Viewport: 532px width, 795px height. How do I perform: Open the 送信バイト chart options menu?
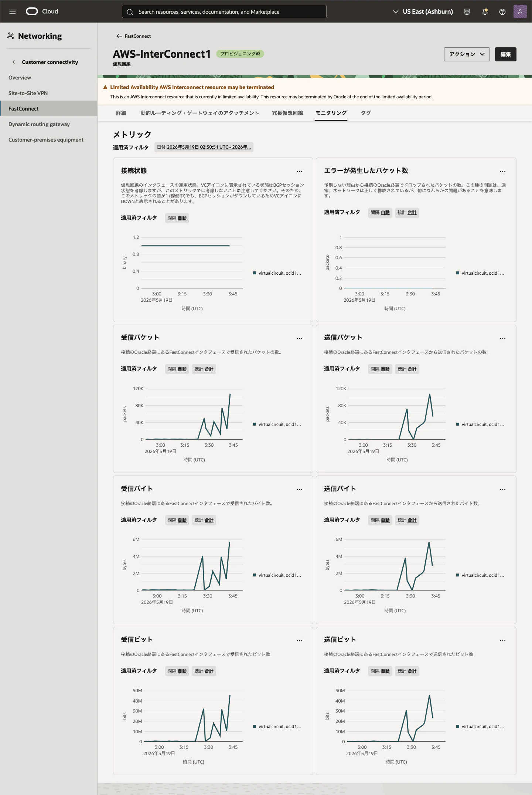(x=503, y=489)
